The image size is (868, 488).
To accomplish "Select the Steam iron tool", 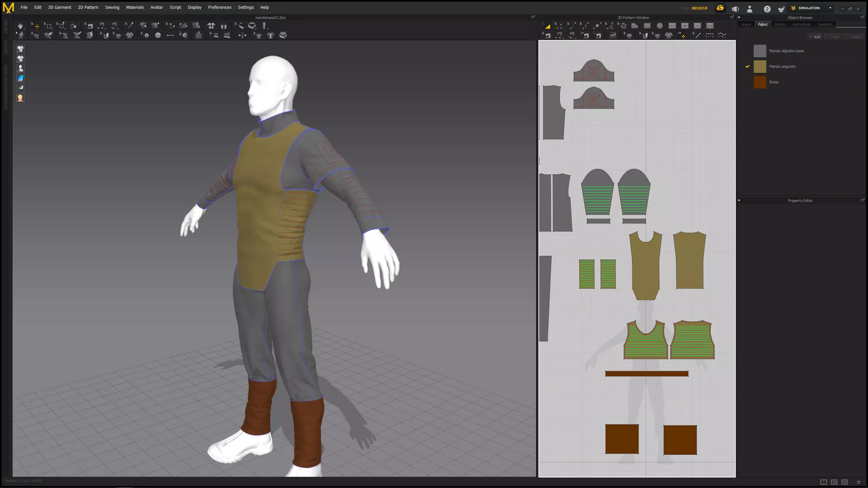I will [613, 35].
